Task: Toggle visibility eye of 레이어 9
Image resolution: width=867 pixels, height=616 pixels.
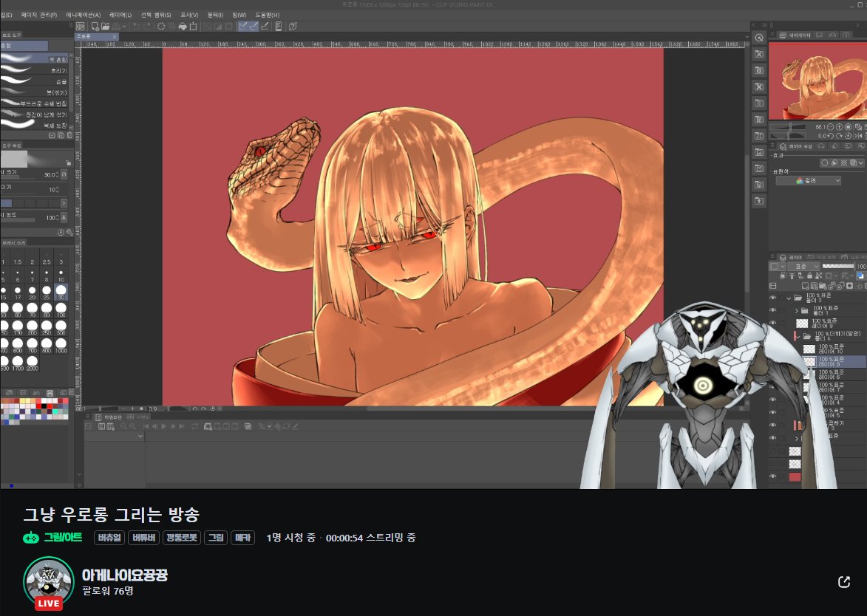Action: coord(773,324)
